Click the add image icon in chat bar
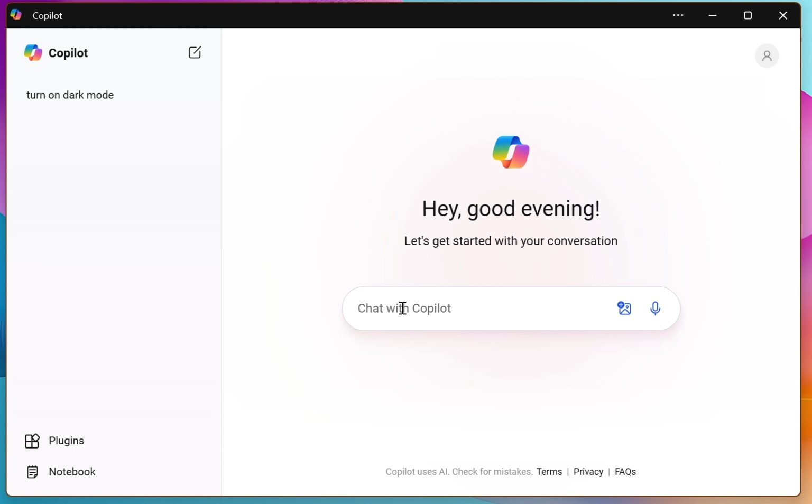Viewport: 812px width, 504px height. [624, 309]
